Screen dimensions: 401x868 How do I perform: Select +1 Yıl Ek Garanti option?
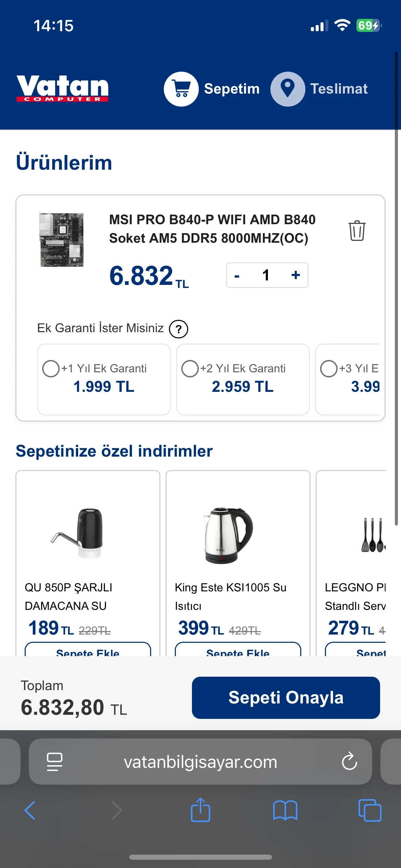click(51, 369)
